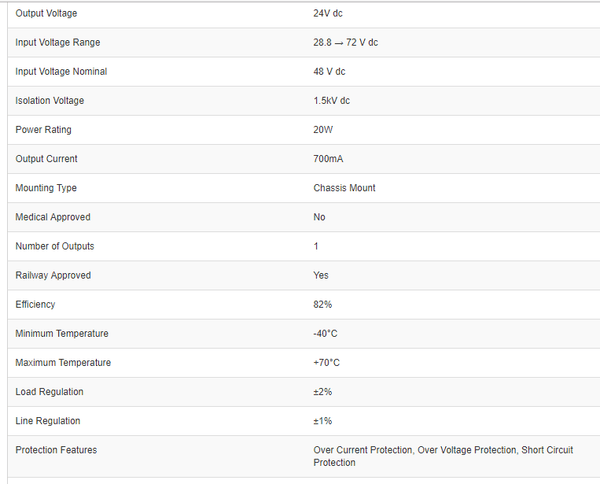Click the Input Voltage Nominal label
This screenshot has height=484, width=600.
click(61, 71)
